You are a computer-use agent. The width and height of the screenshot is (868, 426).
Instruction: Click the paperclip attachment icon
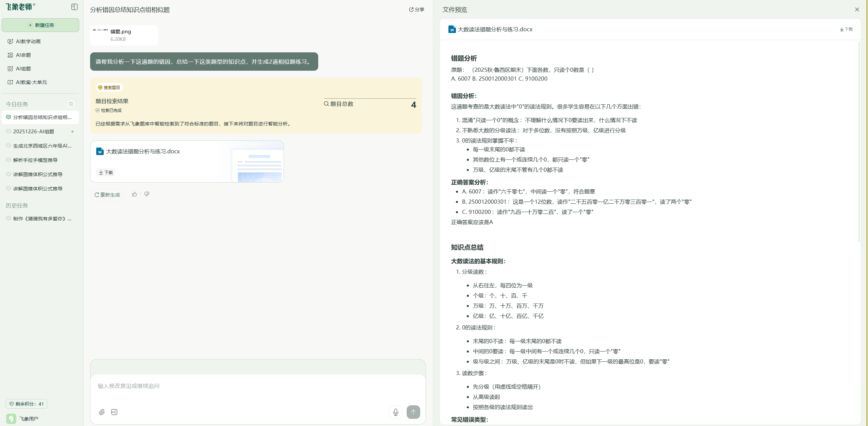pos(102,412)
